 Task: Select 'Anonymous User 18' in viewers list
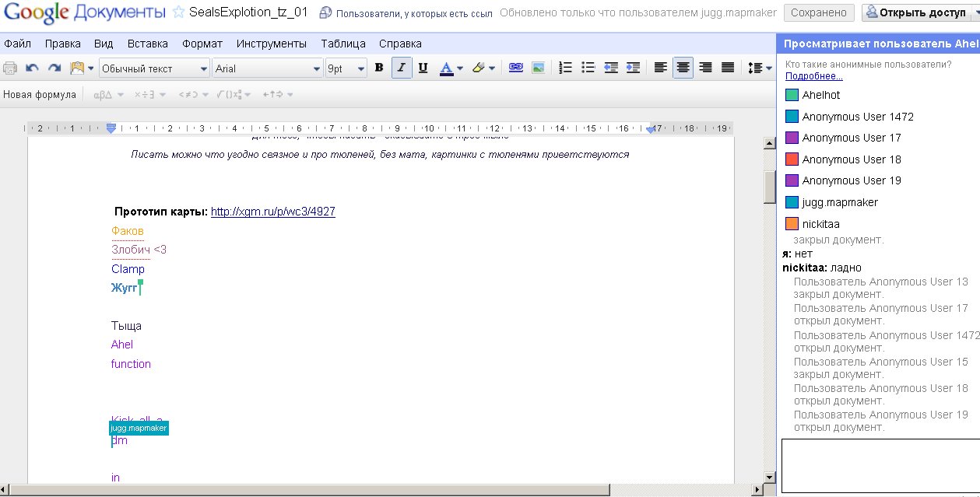point(852,159)
